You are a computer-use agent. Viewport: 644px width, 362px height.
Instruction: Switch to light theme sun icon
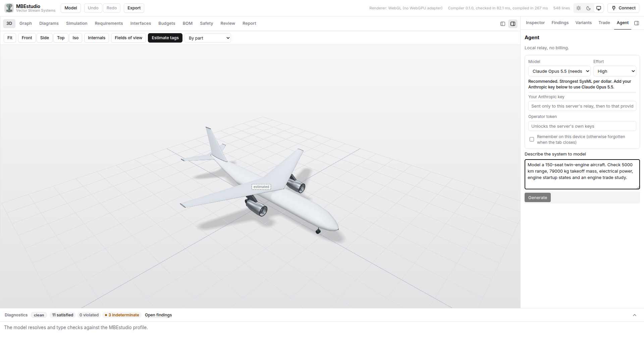pos(579,8)
